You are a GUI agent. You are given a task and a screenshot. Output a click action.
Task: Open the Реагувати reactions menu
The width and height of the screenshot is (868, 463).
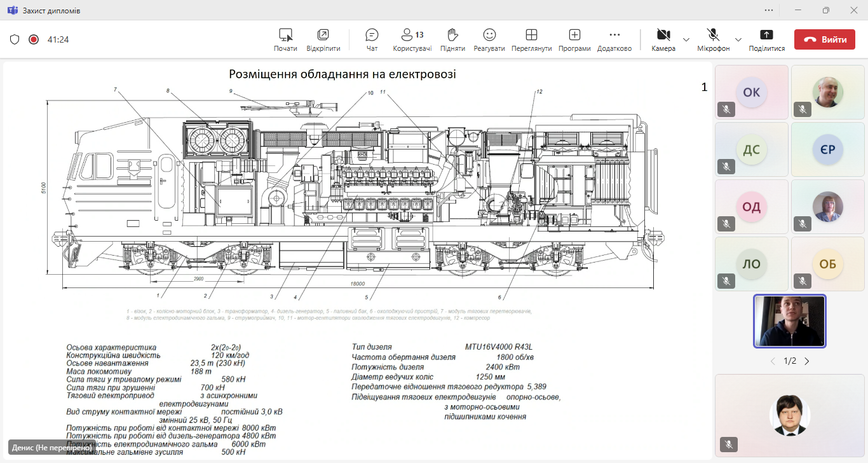pos(489,39)
